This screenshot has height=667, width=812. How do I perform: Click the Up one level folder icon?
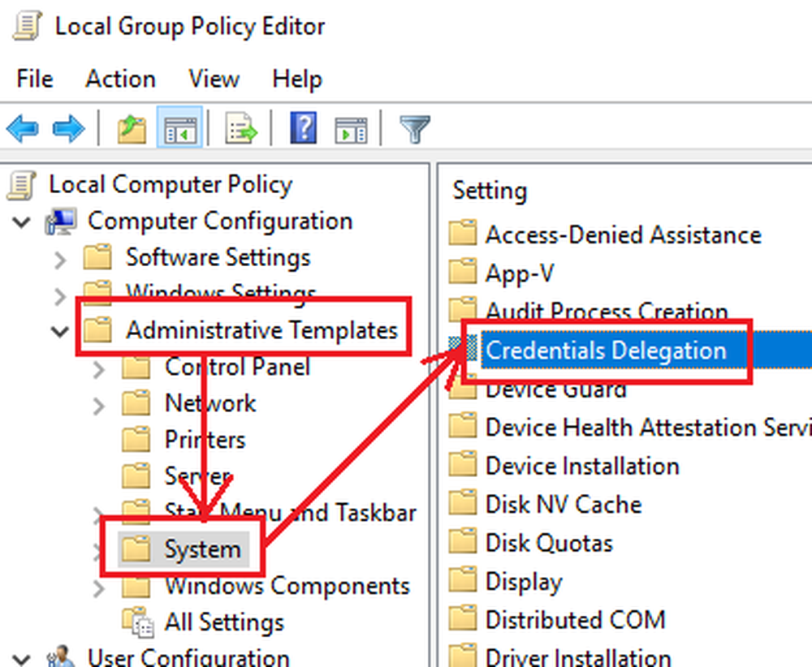pyautogui.click(x=132, y=129)
